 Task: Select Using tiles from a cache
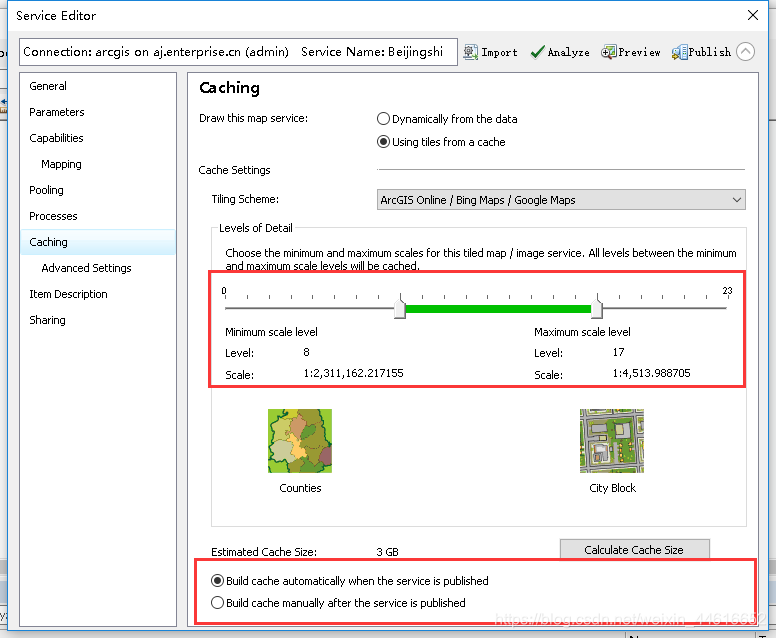[441, 142]
